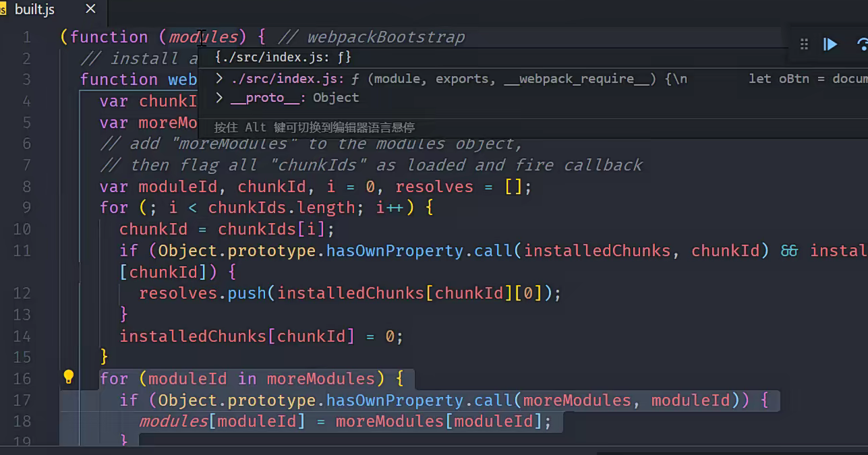Click the JS file icon on built.js tab
The height and width of the screenshot is (455, 868).
3,9
